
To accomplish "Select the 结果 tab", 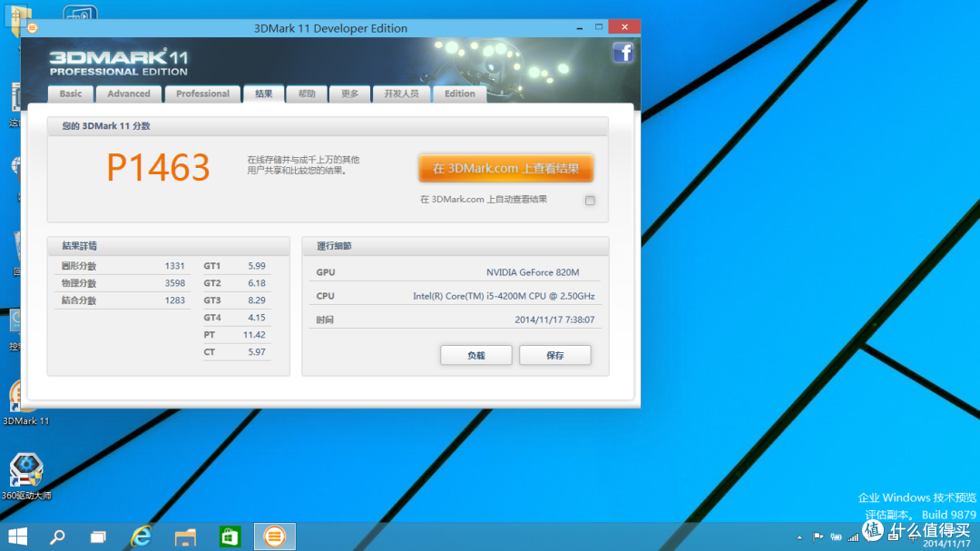I will [264, 93].
